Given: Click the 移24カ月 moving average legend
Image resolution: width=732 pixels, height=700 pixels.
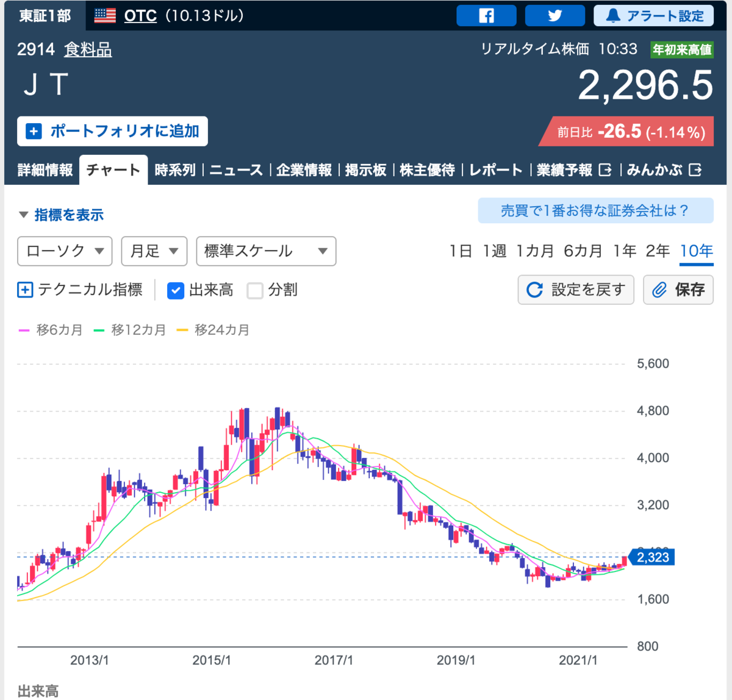Looking at the screenshot, I should tap(213, 330).
